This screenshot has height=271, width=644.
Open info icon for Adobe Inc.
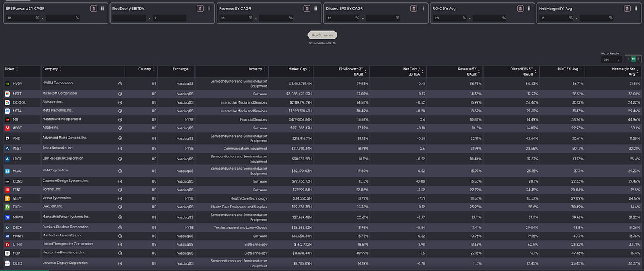(x=120, y=128)
